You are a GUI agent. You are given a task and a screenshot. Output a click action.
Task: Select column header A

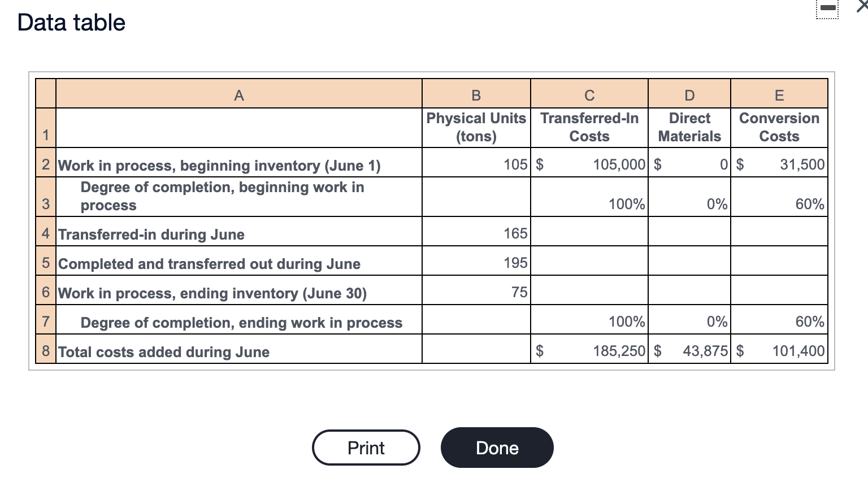tap(238, 94)
